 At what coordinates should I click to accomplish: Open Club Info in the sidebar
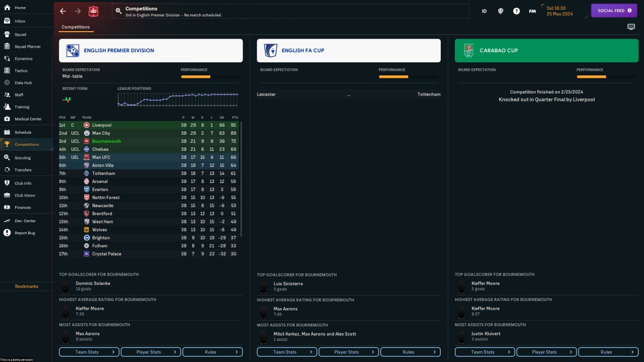(x=23, y=183)
